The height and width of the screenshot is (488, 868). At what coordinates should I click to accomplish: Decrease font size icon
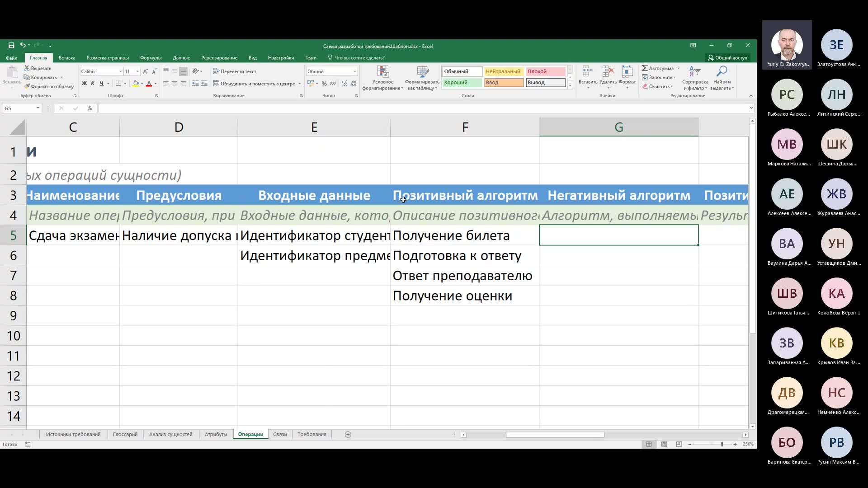click(154, 71)
